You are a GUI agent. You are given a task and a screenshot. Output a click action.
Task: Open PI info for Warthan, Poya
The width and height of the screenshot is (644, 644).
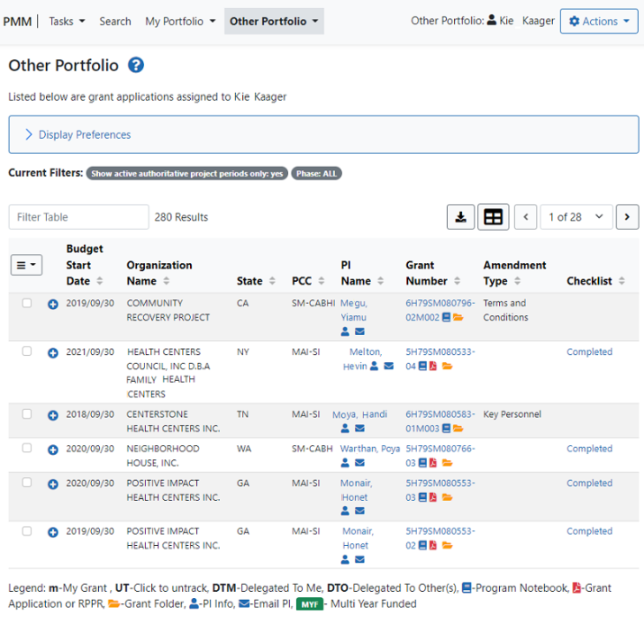[x=345, y=463]
